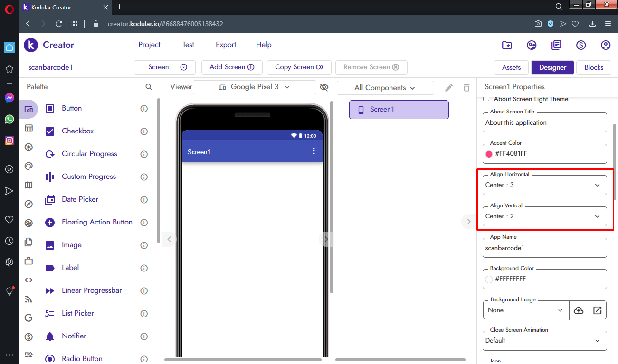Screen dimensions: 618x364
Task: Collapse the properties panel with chevron
Action: pyautogui.click(x=468, y=222)
